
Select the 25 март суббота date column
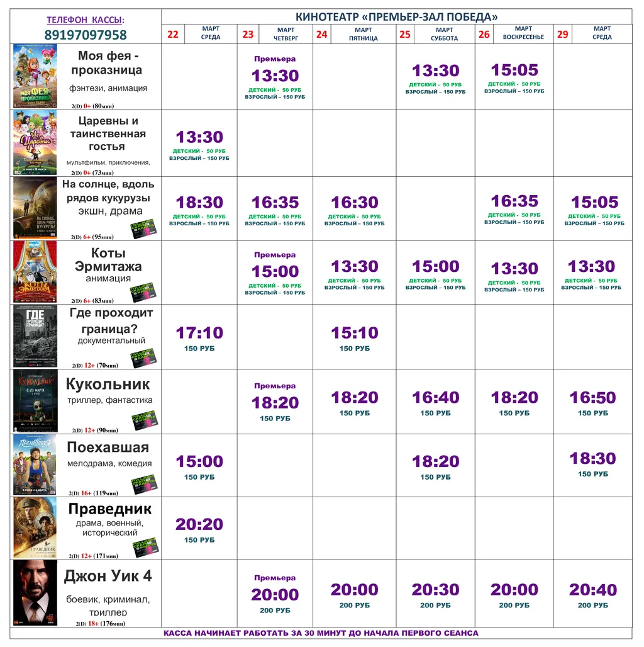(x=435, y=34)
